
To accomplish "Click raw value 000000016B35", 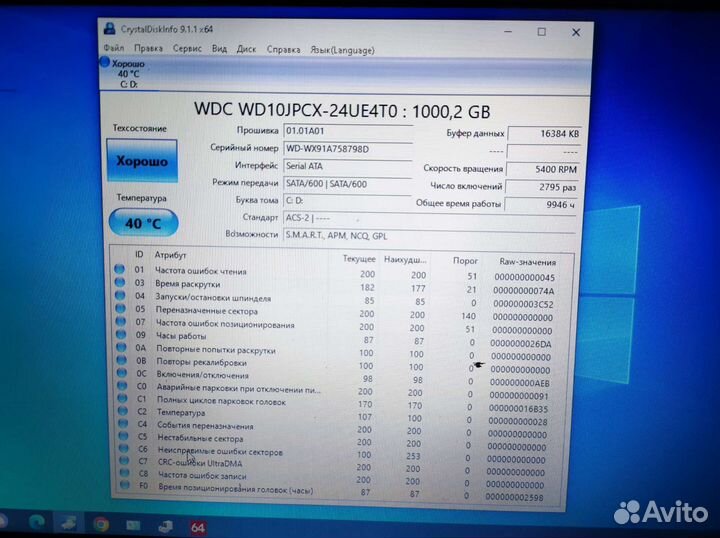I will pos(518,409).
